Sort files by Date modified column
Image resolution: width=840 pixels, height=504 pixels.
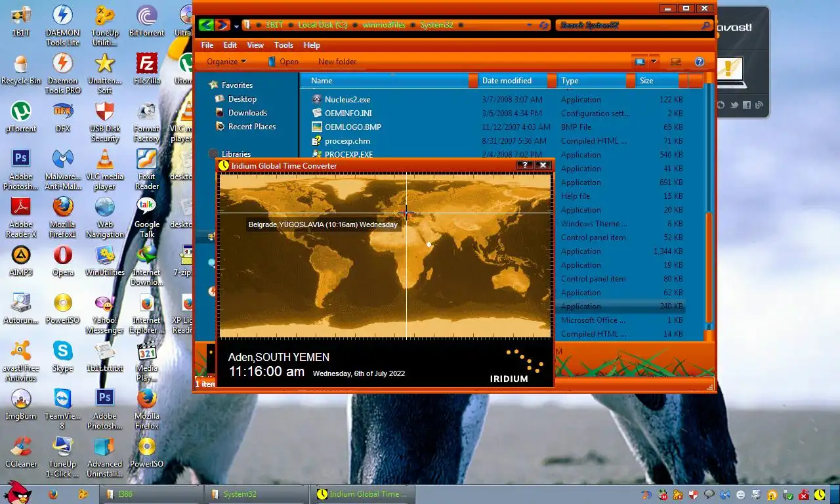(x=513, y=81)
